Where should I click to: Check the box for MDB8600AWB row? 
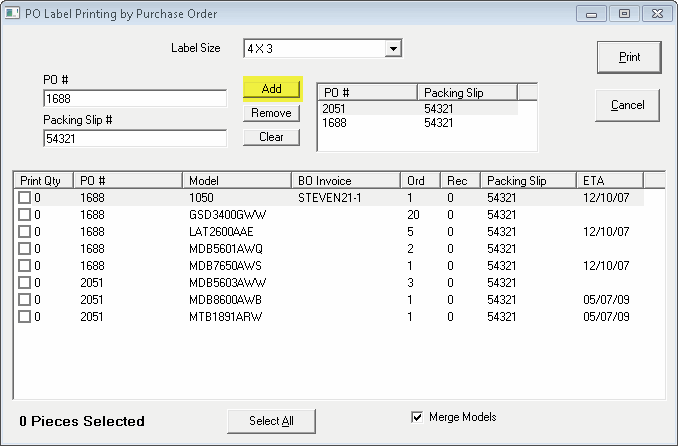coord(24,299)
